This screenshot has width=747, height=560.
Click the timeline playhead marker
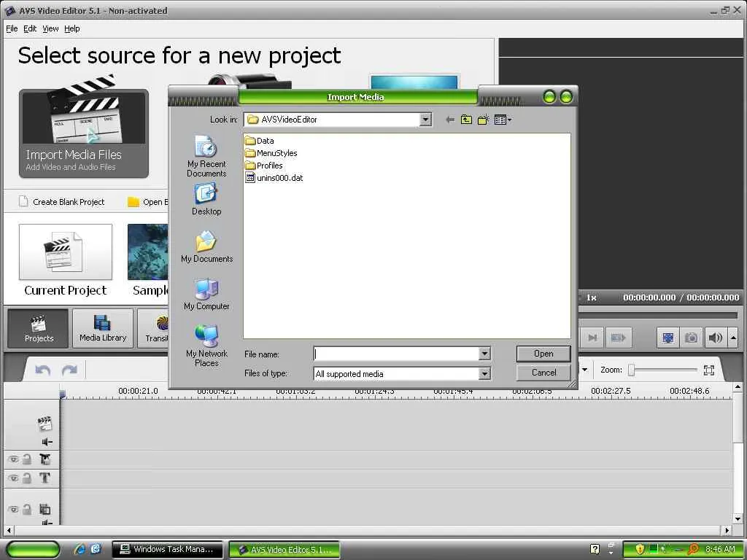point(63,394)
